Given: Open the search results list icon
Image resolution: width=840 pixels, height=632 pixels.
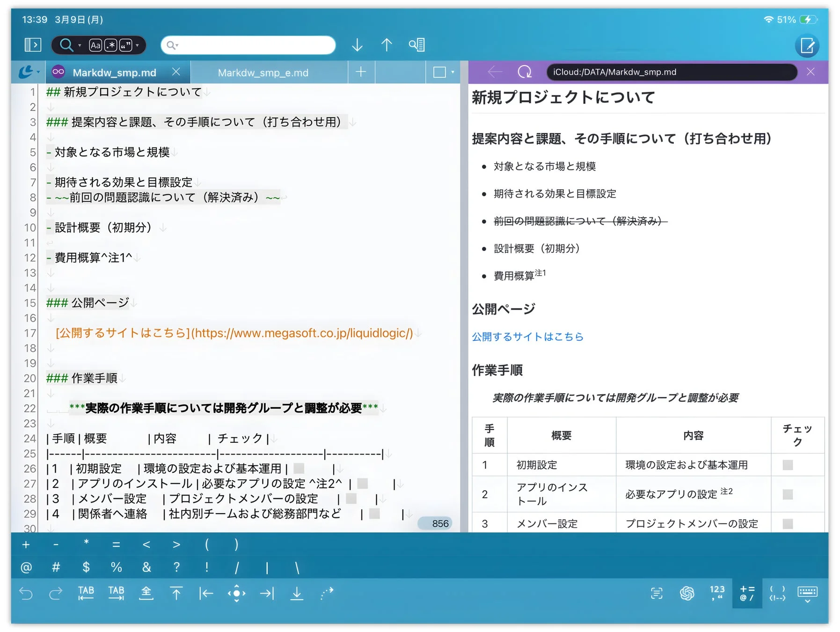Looking at the screenshot, I should 417,44.
